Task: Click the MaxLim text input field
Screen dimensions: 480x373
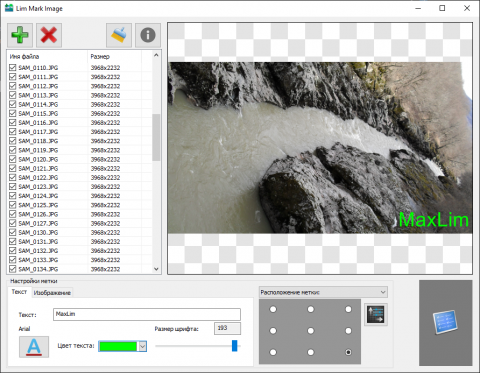Action: point(147,314)
